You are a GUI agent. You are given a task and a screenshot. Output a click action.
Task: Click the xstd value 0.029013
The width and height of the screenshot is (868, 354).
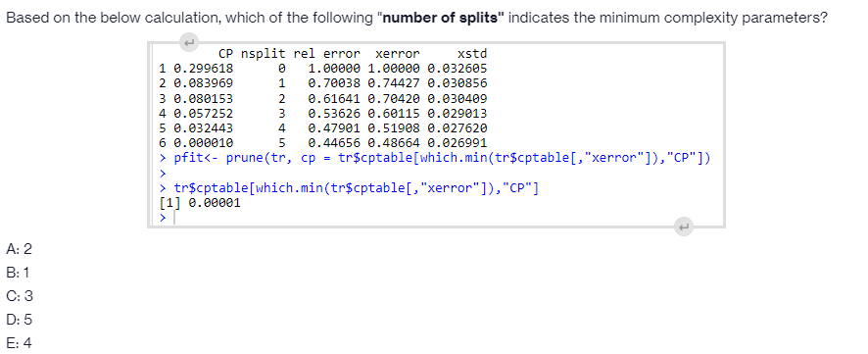click(x=458, y=114)
